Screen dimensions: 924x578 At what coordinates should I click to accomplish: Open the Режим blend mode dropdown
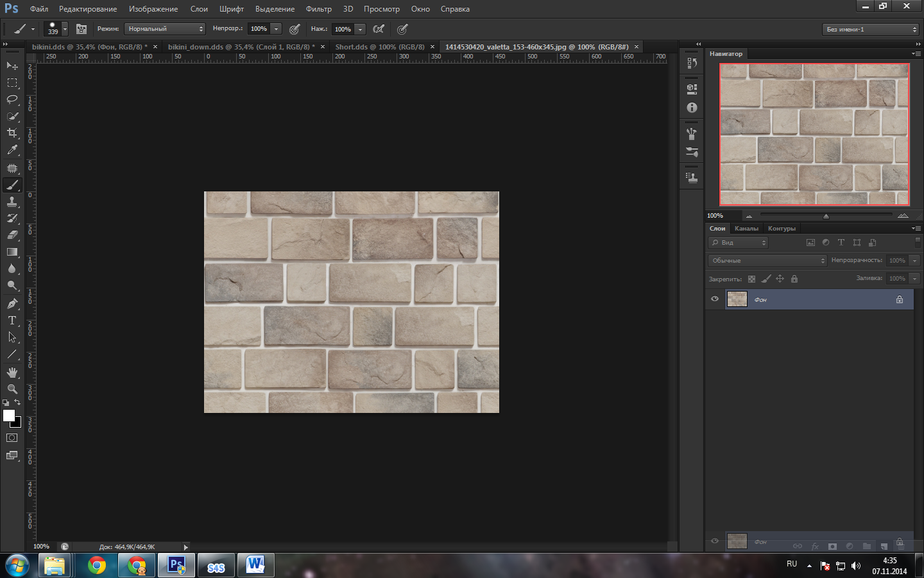click(164, 29)
